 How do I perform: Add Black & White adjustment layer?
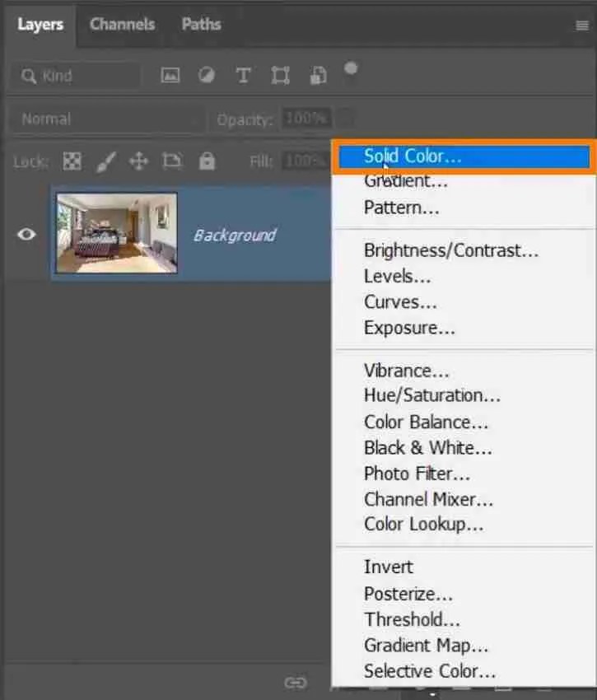[x=464, y=448]
